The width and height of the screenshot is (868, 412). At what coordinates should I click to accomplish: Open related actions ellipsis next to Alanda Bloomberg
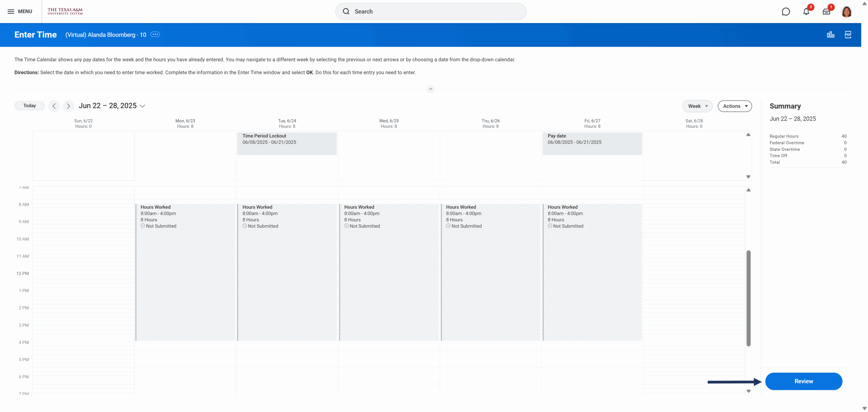click(x=155, y=35)
